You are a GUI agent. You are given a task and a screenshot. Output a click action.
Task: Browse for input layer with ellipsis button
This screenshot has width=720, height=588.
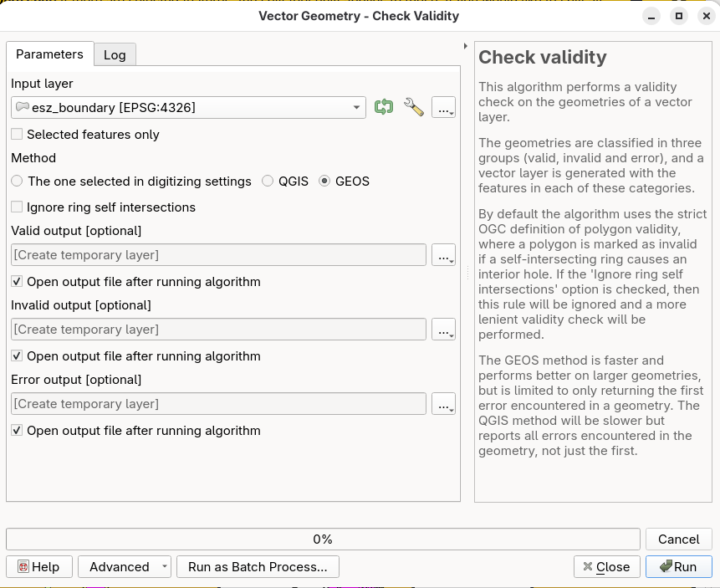click(443, 107)
